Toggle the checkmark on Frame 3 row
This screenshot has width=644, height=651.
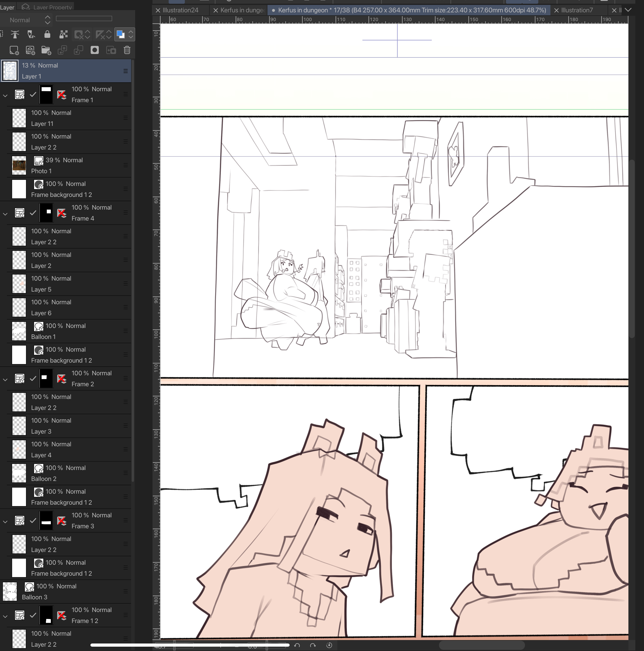click(x=33, y=521)
